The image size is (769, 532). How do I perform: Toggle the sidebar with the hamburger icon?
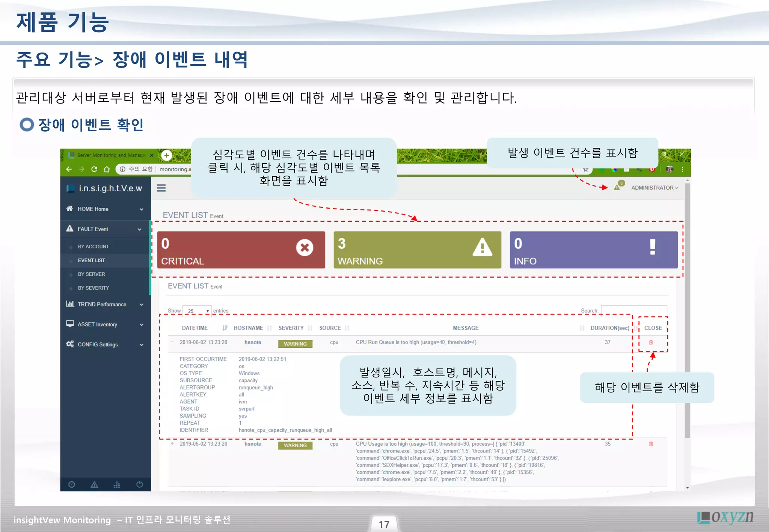pos(161,188)
